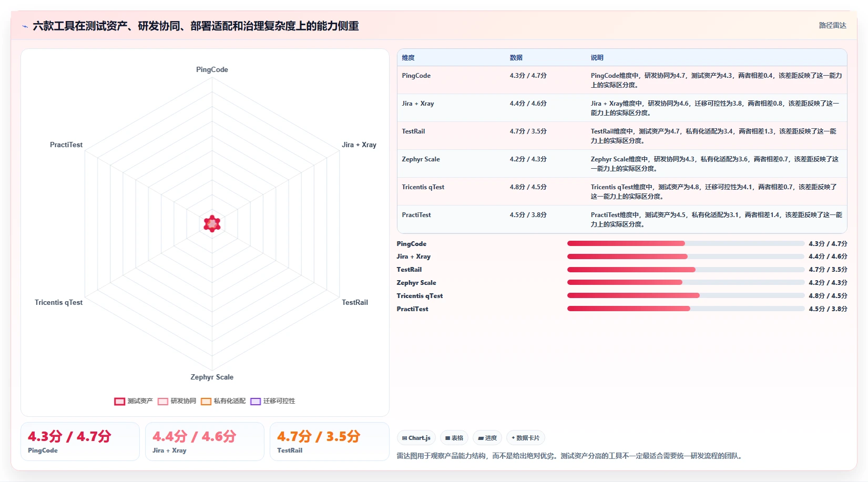
Task: Click the PingCode progress bar
Action: pos(686,243)
